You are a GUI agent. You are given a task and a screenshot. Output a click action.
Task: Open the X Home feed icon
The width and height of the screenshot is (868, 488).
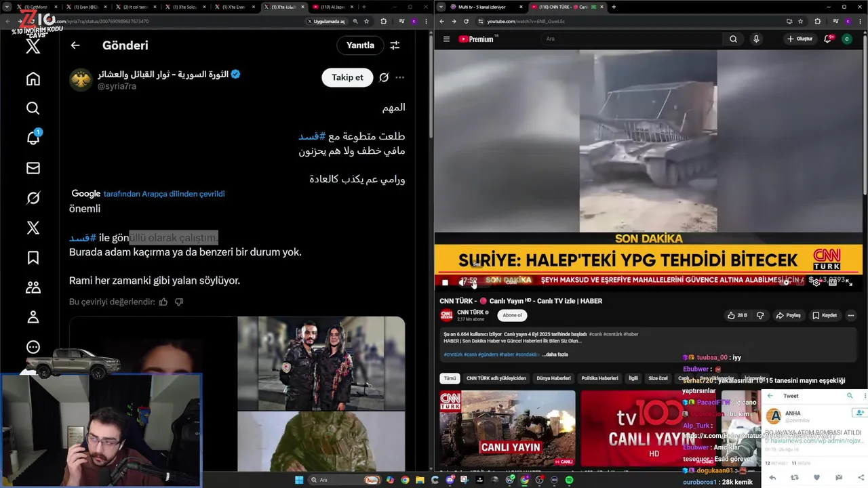33,79
